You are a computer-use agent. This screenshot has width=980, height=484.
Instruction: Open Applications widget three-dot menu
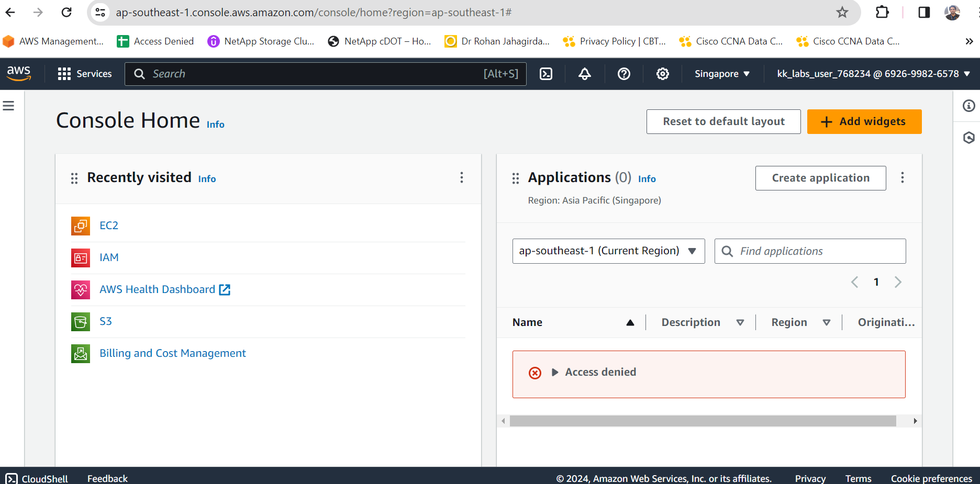(902, 177)
